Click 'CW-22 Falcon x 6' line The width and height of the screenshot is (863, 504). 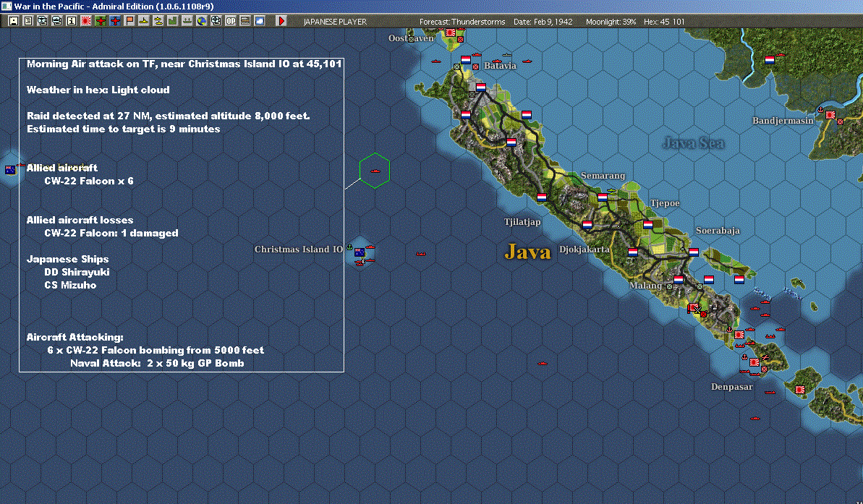(x=88, y=181)
